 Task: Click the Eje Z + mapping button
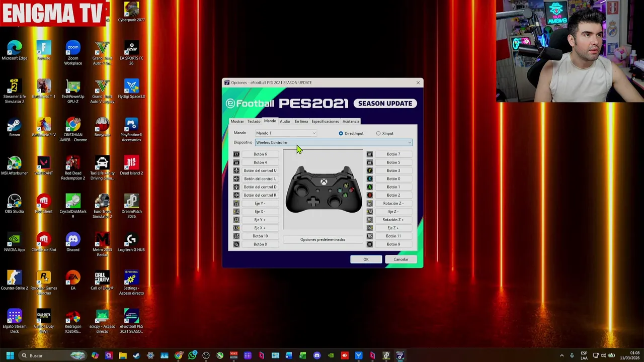pyautogui.click(x=393, y=228)
